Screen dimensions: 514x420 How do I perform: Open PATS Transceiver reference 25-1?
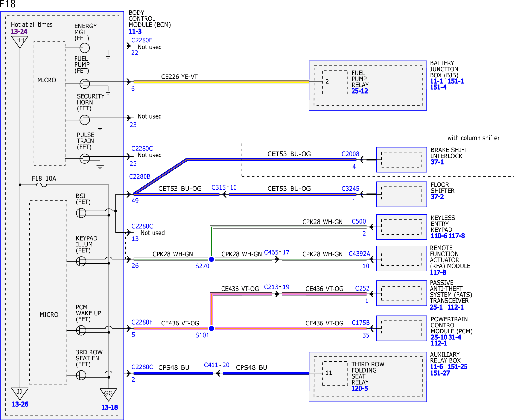tap(436, 307)
